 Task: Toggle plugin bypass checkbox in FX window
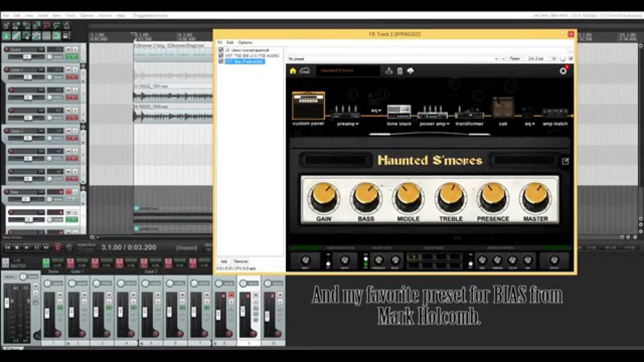571,59
